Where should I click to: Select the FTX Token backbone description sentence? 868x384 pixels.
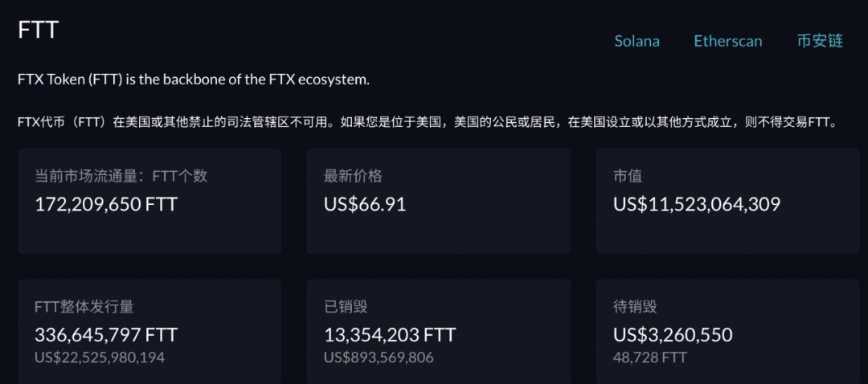point(194,80)
